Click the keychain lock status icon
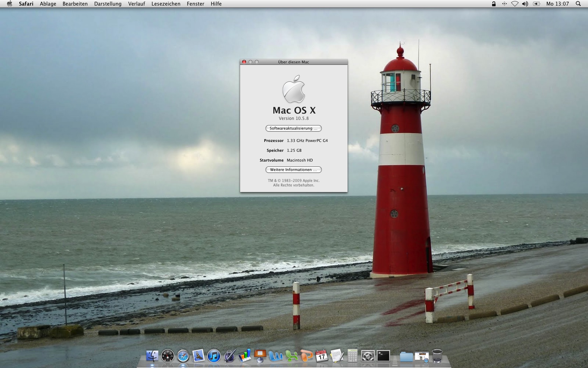Screen dimensions: 588x368 coord(493,4)
